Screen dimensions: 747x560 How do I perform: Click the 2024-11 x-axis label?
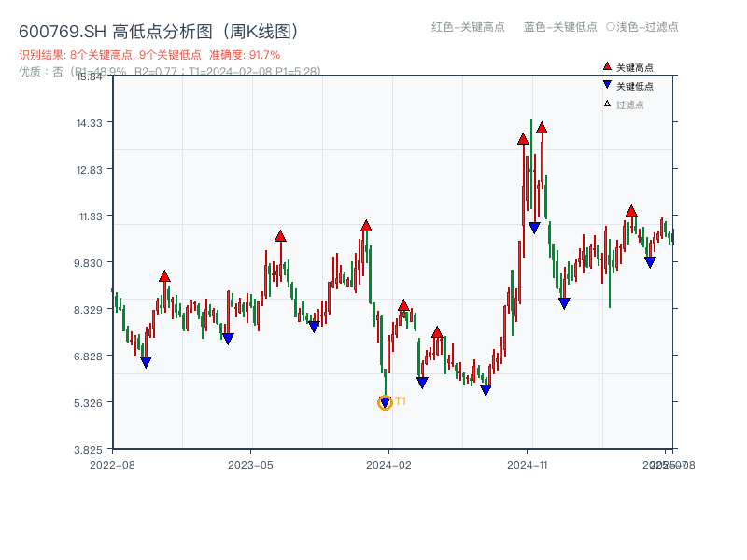(x=529, y=462)
